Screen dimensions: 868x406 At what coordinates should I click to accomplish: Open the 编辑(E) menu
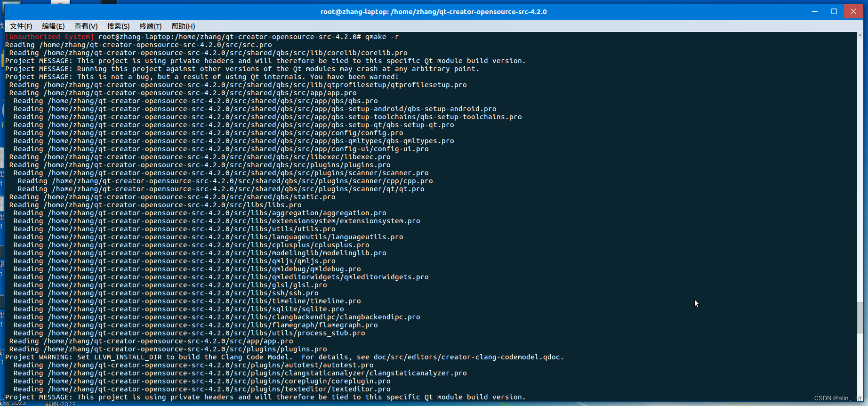click(x=53, y=26)
